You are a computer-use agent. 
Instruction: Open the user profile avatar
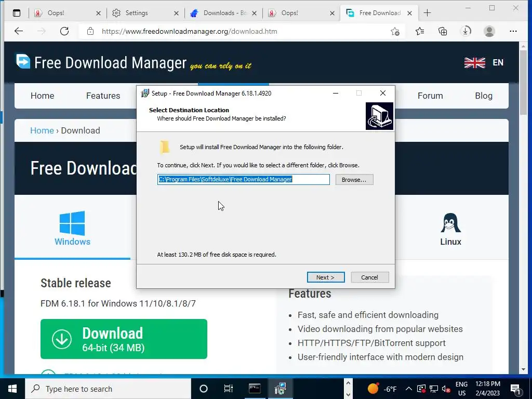click(489, 31)
